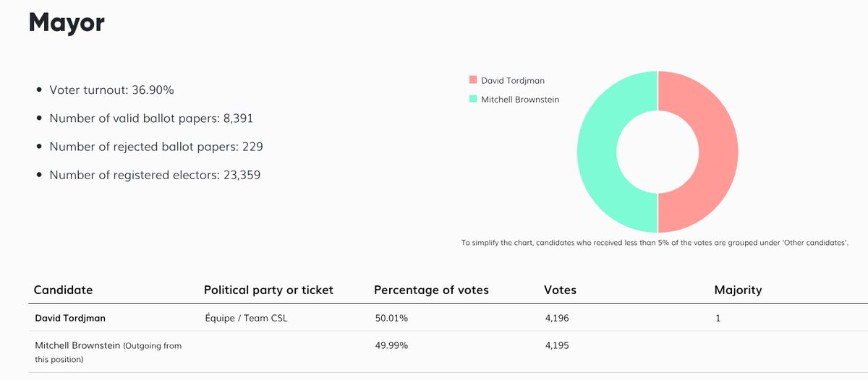Toggle Mitchell Brownstein legend label
The height and width of the screenshot is (380, 868).
tap(520, 99)
